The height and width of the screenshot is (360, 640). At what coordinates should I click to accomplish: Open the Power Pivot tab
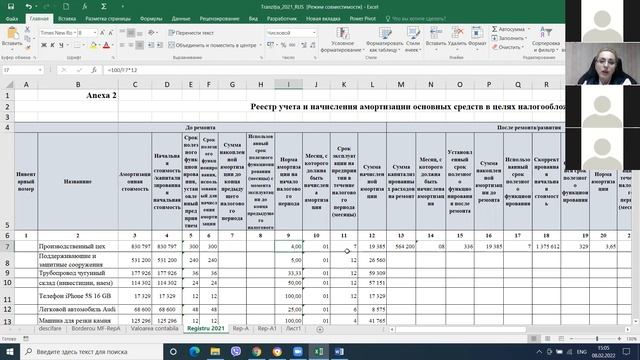click(x=362, y=19)
